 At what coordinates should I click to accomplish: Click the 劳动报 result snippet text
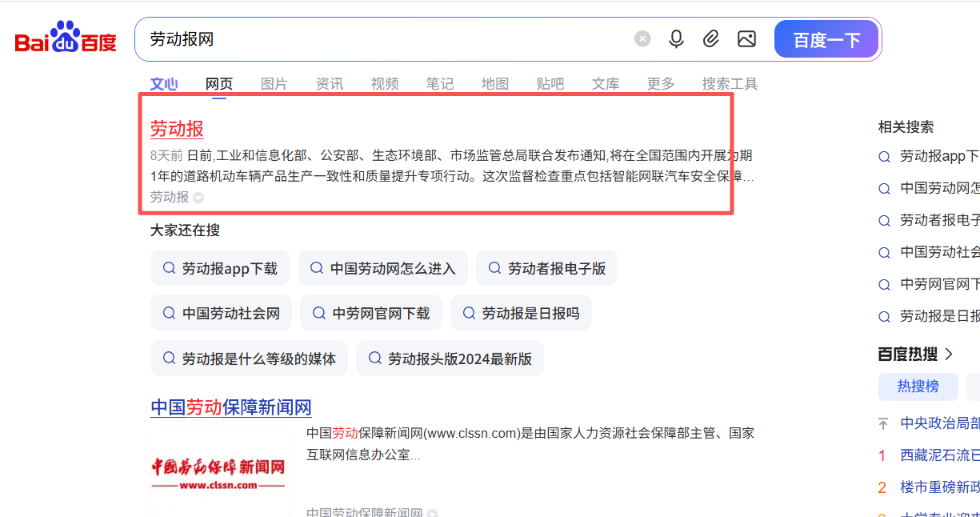pos(452,166)
